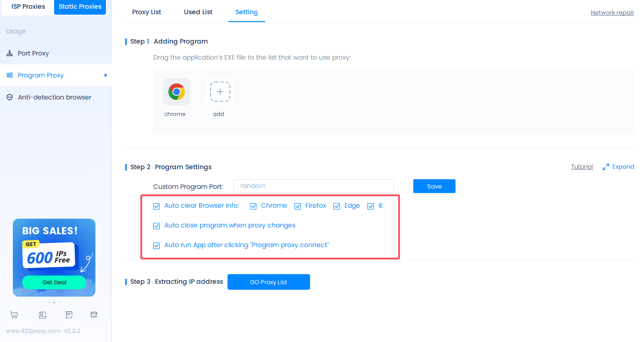Open the Network repair link

(x=612, y=13)
